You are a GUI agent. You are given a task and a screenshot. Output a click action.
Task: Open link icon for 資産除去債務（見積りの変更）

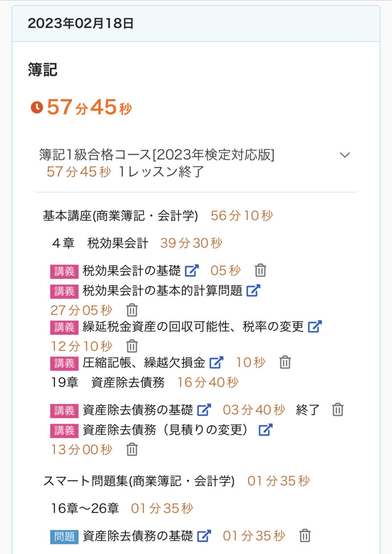(x=266, y=430)
